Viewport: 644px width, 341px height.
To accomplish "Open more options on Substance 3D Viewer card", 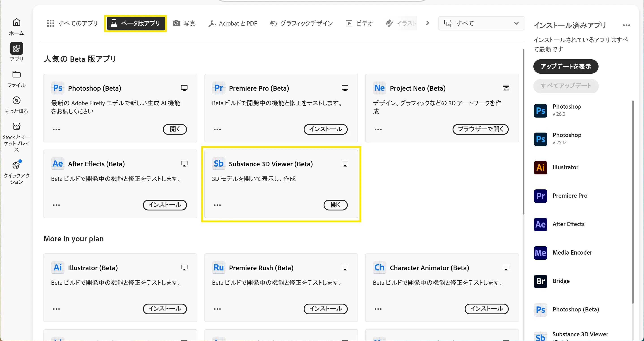I will point(217,205).
